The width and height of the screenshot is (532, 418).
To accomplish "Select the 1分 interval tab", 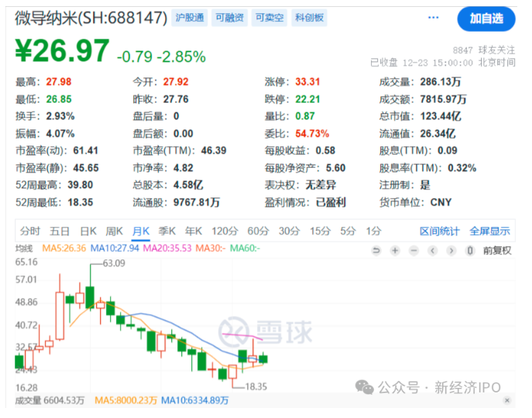I will [373, 231].
